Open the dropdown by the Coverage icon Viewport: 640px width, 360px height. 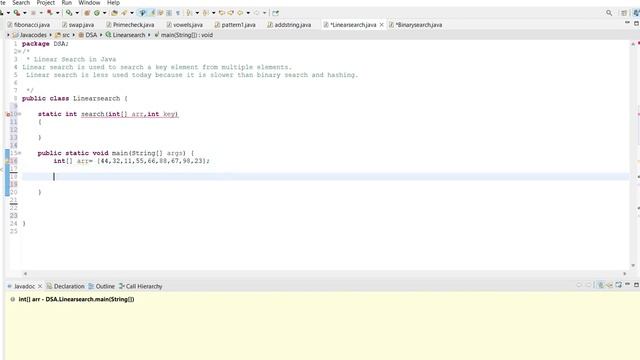click(x=24, y=13)
